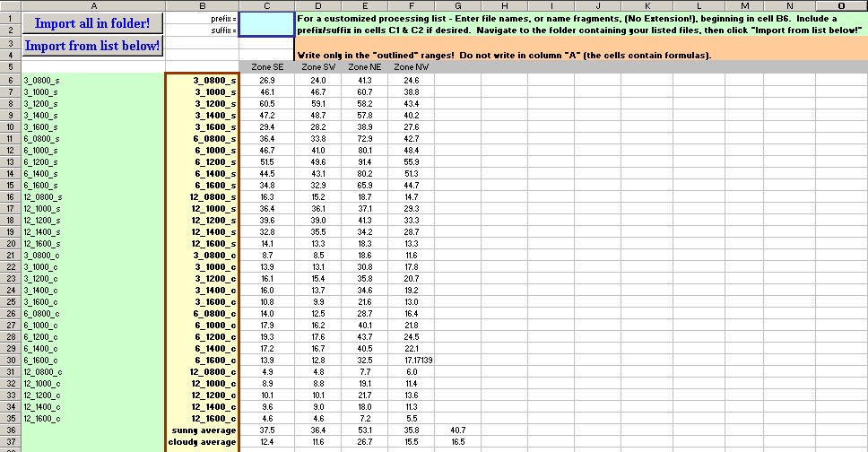The height and width of the screenshot is (452, 868).
Task: Click the outlined cell containing 12_1600_c
Action: pos(203,418)
